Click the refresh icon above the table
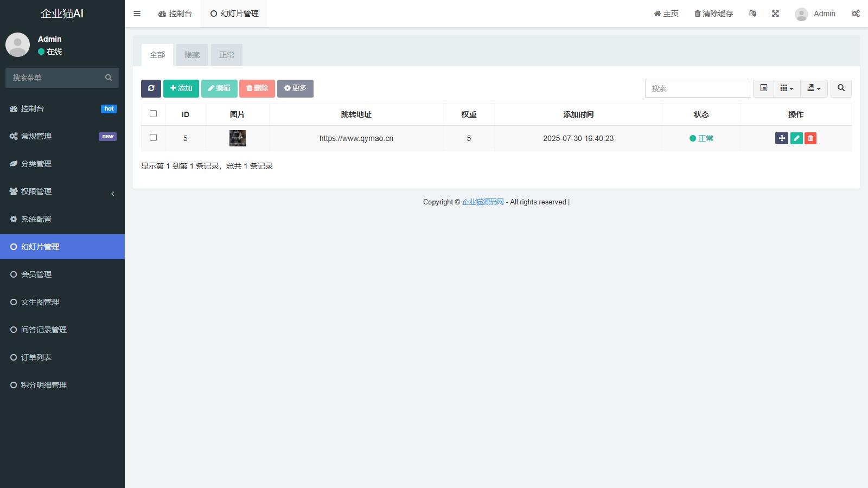 click(x=151, y=88)
